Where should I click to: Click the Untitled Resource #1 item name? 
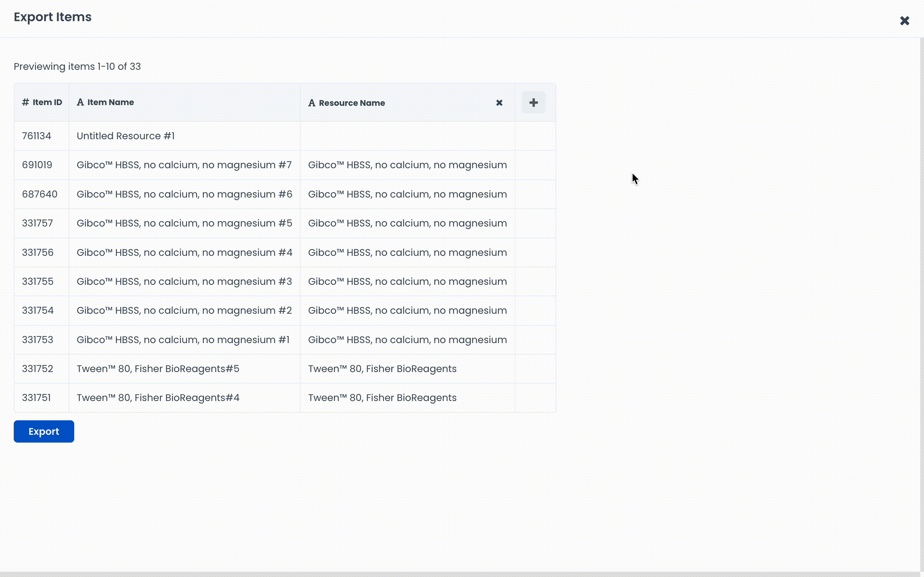(x=125, y=136)
